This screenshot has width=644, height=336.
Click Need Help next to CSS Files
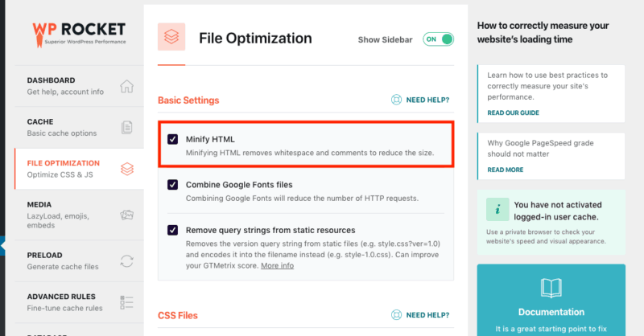click(427, 315)
